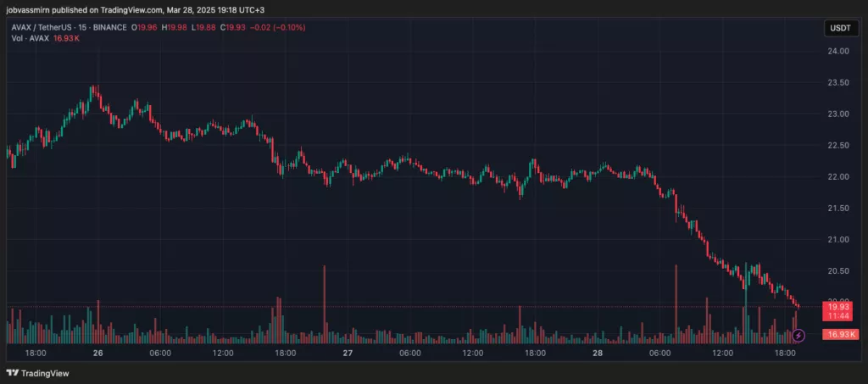Click the 27 date label on time axis
Screen dimensions: 868x384
348,353
